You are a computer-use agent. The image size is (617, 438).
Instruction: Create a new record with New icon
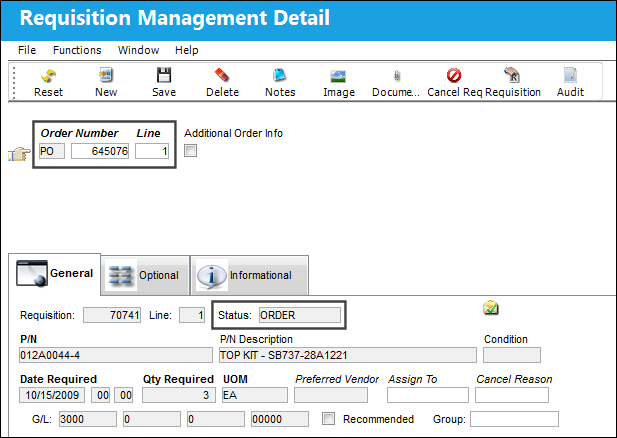(106, 75)
